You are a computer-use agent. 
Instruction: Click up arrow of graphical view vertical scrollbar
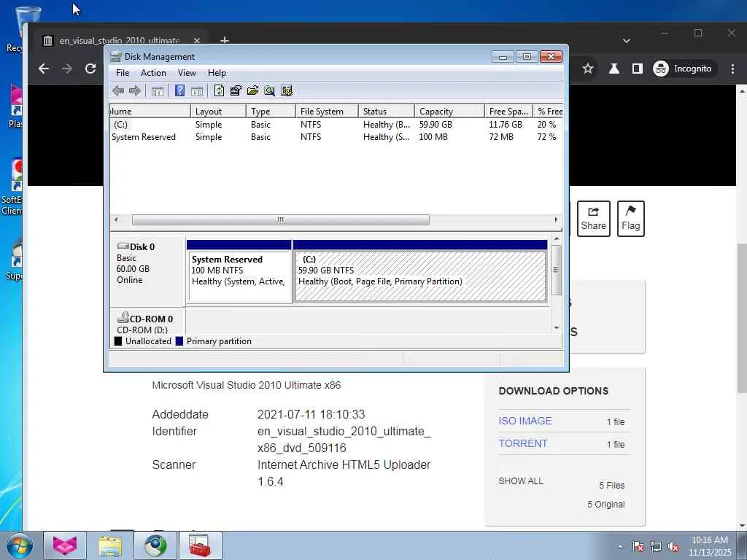point(557,238)
